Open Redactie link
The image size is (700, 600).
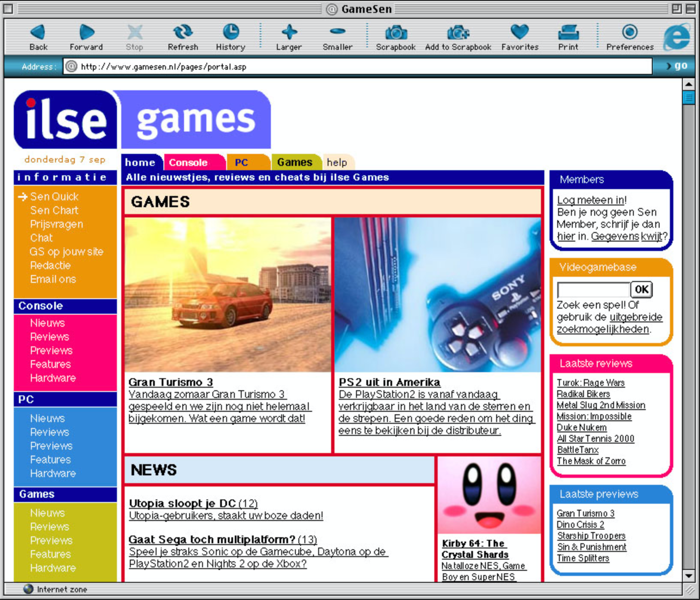[x=50, y=265]
